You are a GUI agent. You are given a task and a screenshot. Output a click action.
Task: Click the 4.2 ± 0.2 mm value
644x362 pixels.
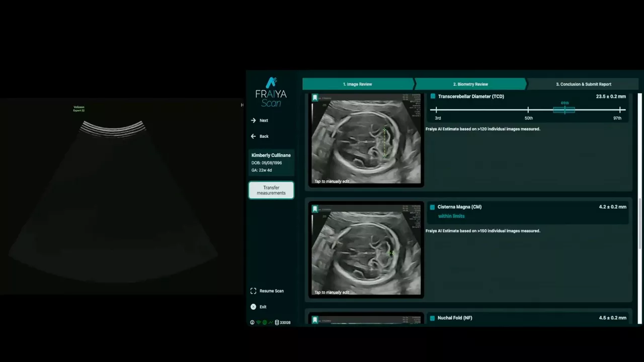612,207
